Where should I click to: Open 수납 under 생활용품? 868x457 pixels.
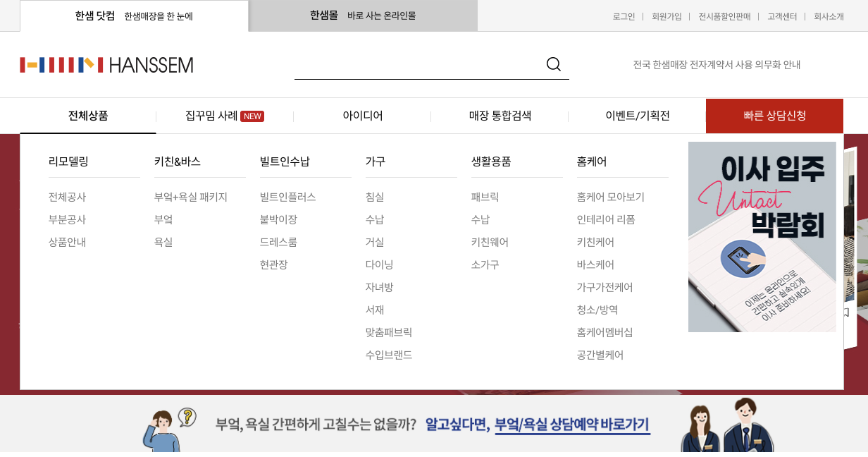point(480,219)
